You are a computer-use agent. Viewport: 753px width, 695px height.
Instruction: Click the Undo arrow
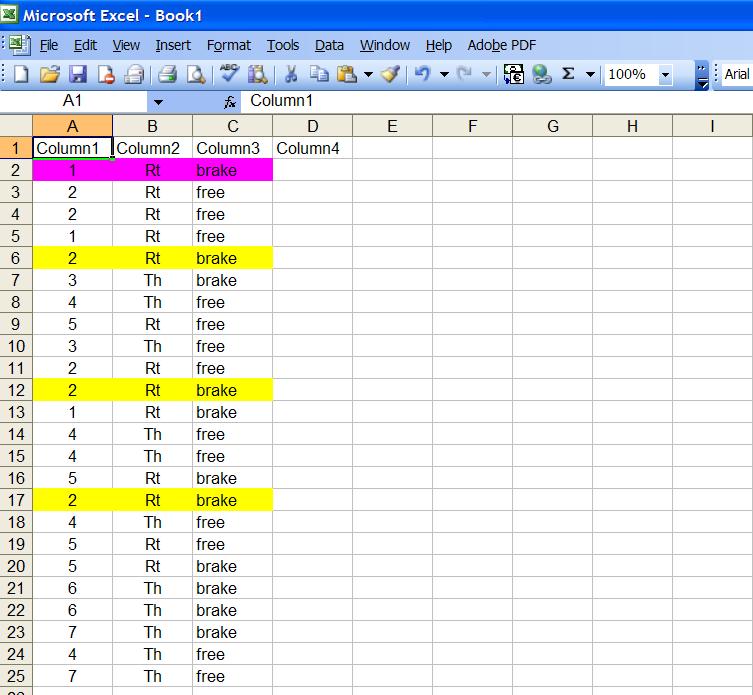422,74
